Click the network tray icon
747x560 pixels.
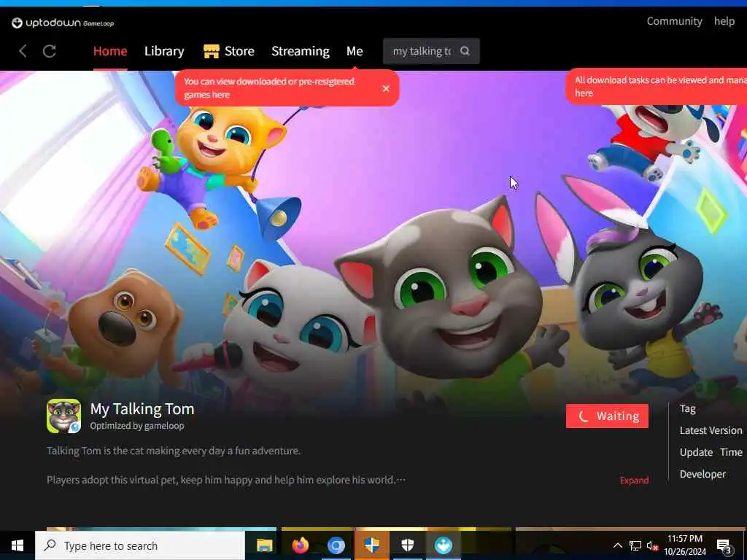coord(635,545)
